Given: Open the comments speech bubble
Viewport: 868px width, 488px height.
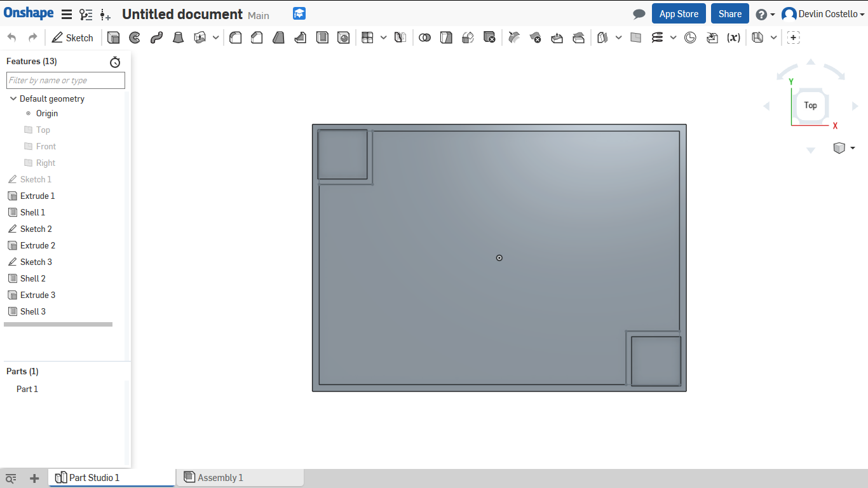Looking at the screenshot, I should tap(639, 14).
